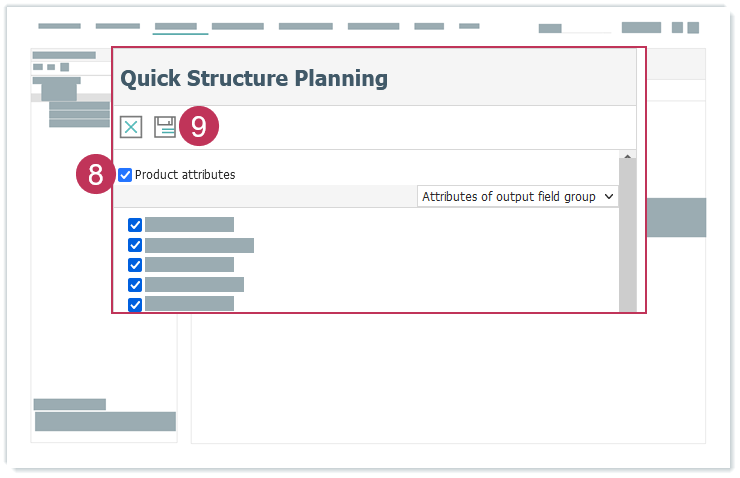The width and height of the screenshot is (740, 478).
Task: Click the red step 9 marker badge
Action: (x=199, y=127)
